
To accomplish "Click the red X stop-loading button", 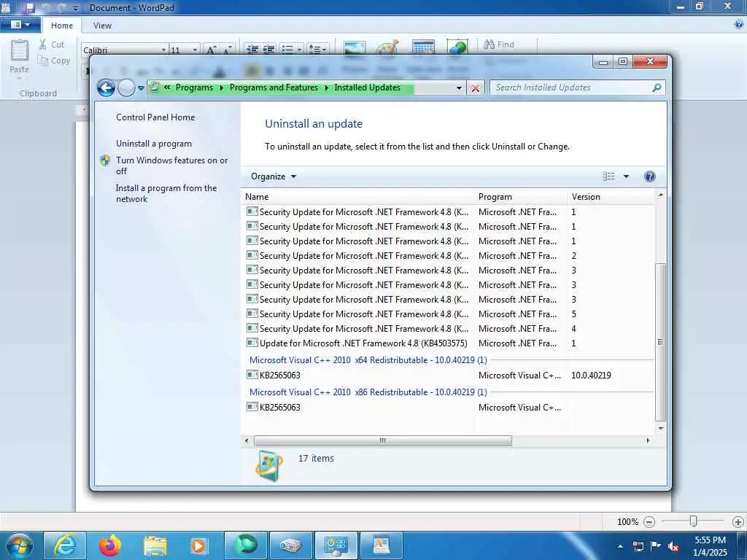I will coord(475,88).
